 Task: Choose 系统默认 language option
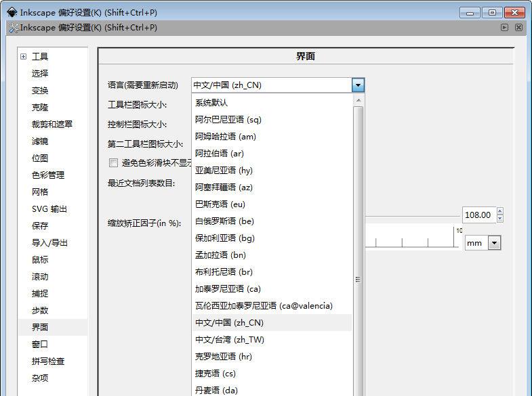click(272, 103)
